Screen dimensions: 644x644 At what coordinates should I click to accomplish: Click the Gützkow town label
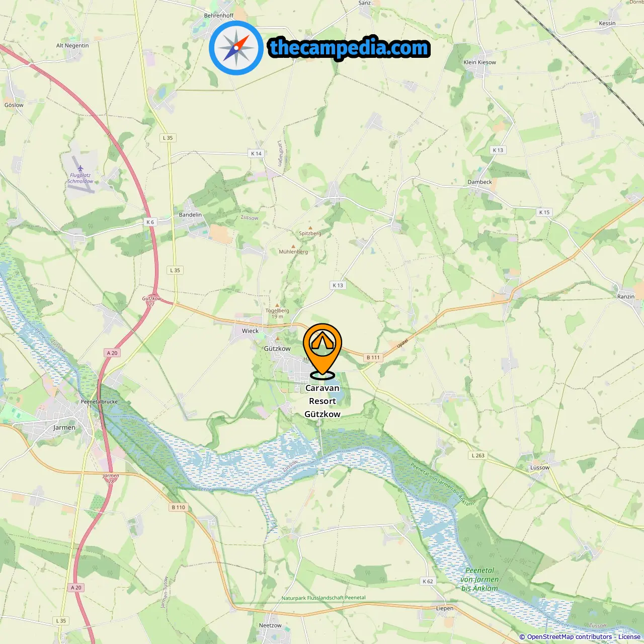tap(277, 349)
